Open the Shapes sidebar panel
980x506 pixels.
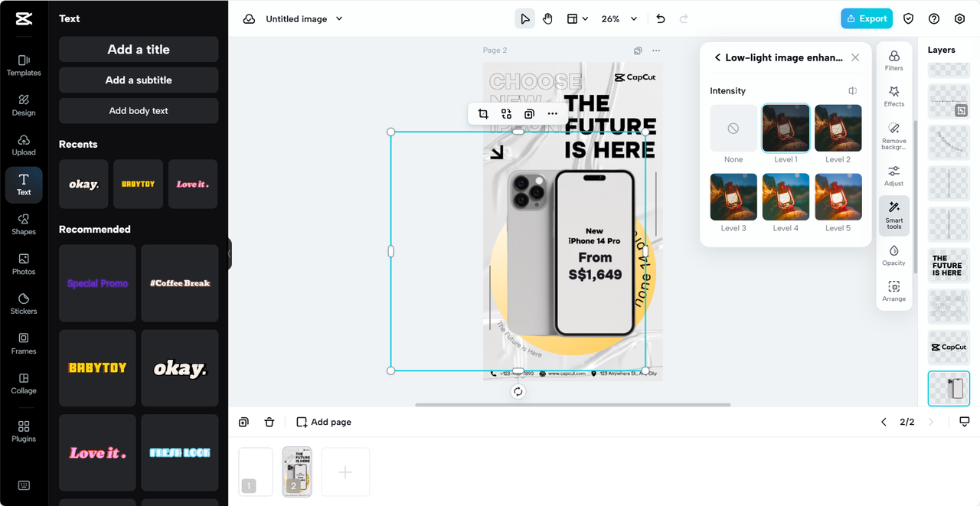tap(24, 225)
